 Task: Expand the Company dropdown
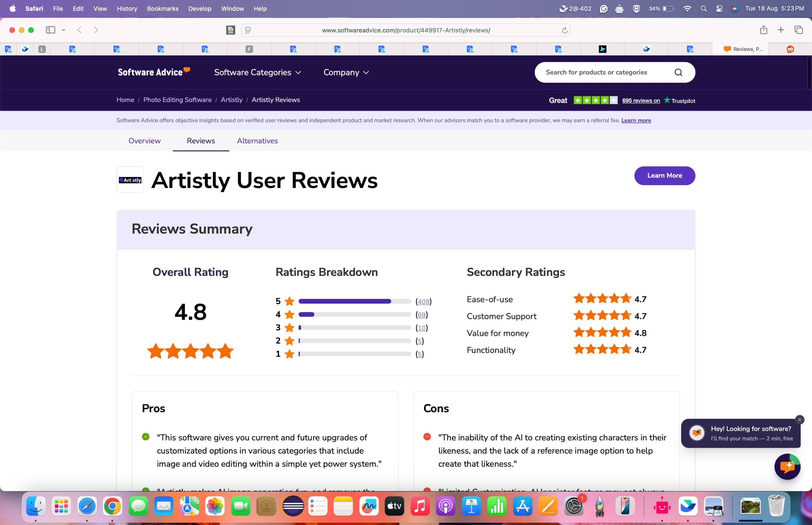pyautogui.click(x=346, y=72)
